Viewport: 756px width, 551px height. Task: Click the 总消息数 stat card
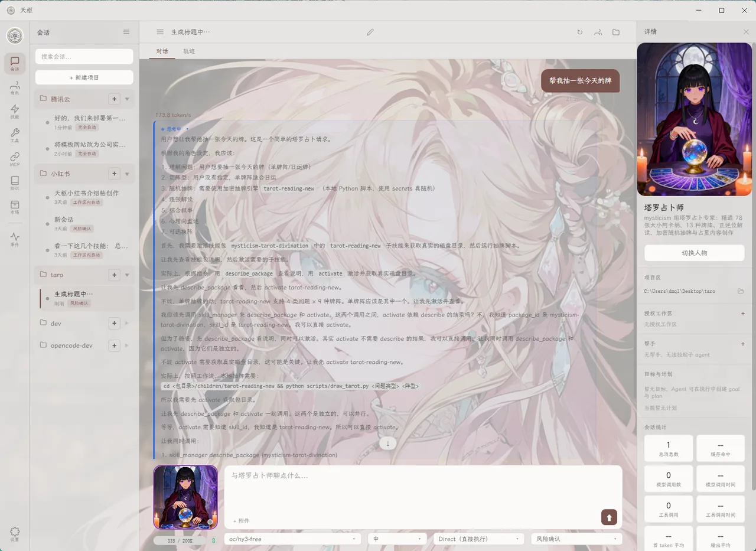[x=669, y=448]
